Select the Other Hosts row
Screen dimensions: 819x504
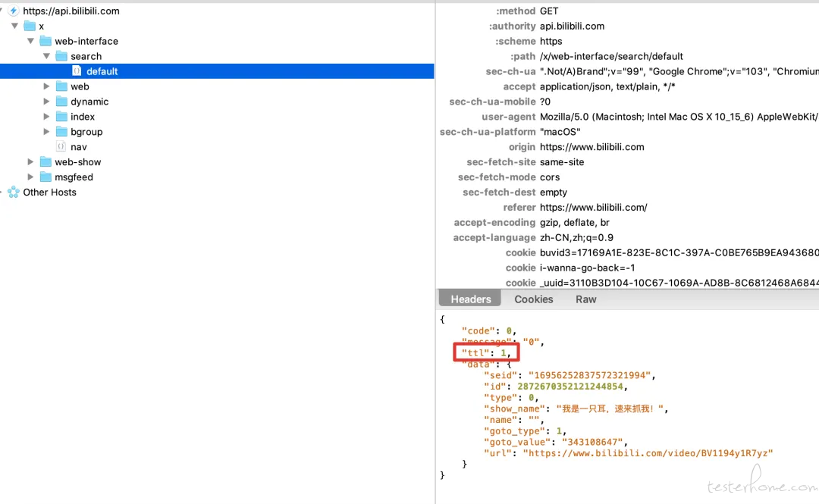[x=49, y=193]
